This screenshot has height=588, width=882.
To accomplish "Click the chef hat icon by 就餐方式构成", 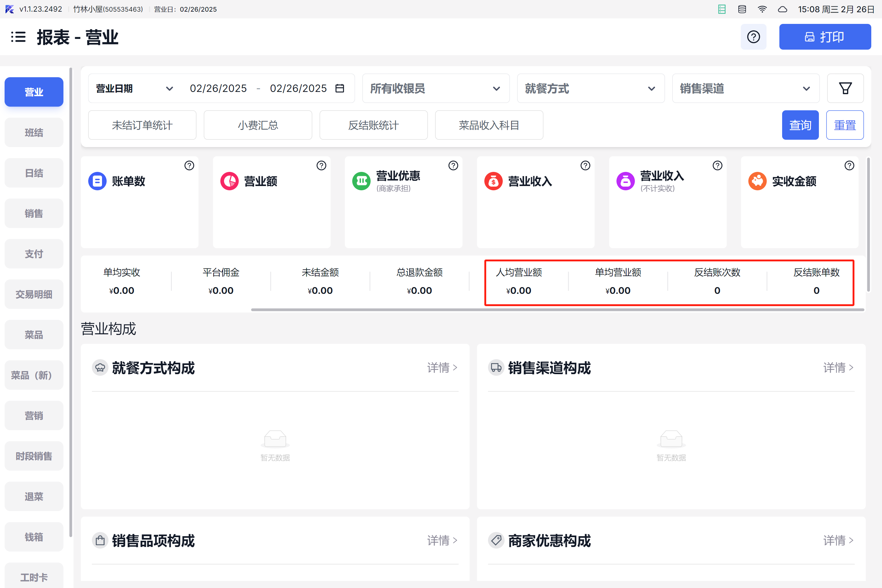I will pos(100,367).
